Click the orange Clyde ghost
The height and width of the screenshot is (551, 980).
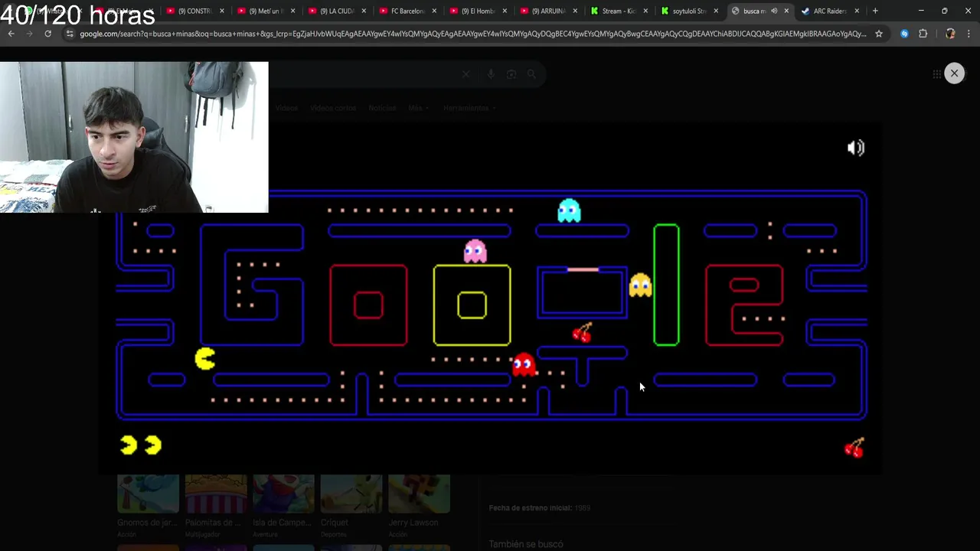[x=640, y=285]
